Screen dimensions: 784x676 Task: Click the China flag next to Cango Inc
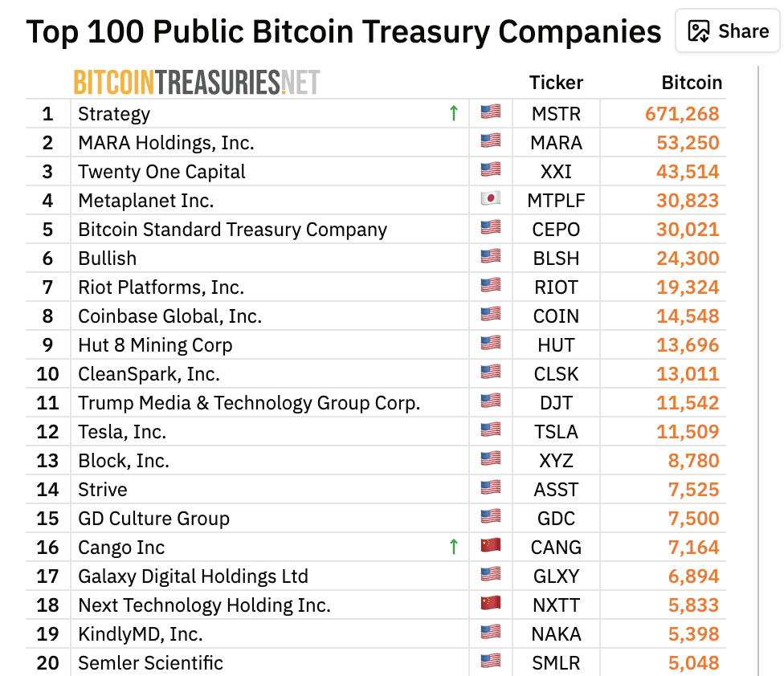click(x=490, y=547)
